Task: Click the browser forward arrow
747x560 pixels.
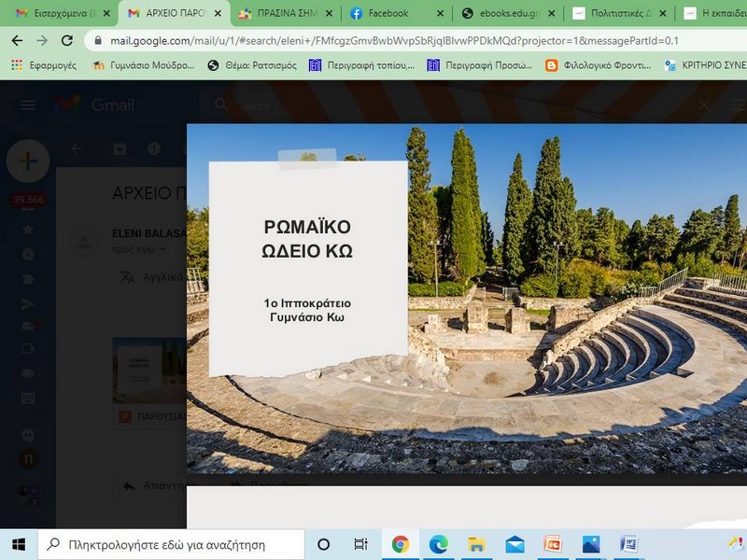Action: click(x=42, y=40)
